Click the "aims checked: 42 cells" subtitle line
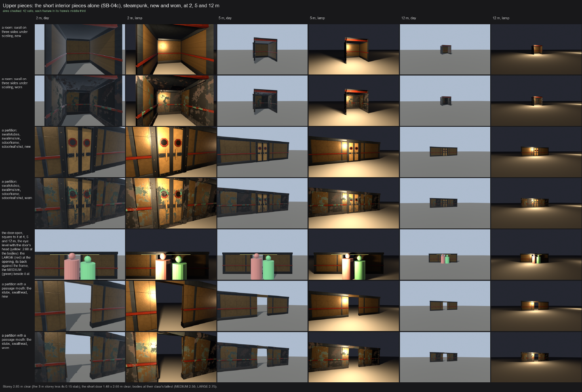This screenshot has height=392, width=582. (x=44, y=11)
